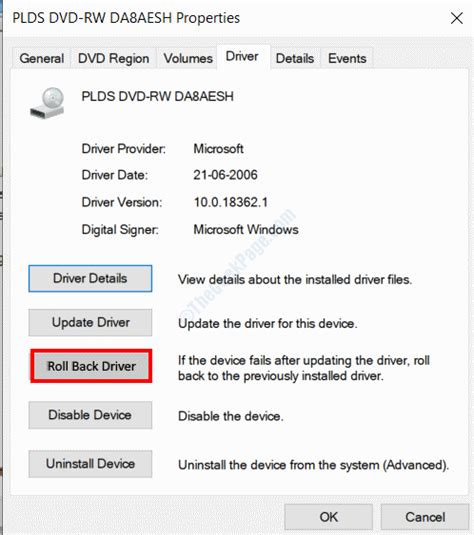
Task: Click 'View details about the installed driver files' text
Action: click(x=295, y=280)
